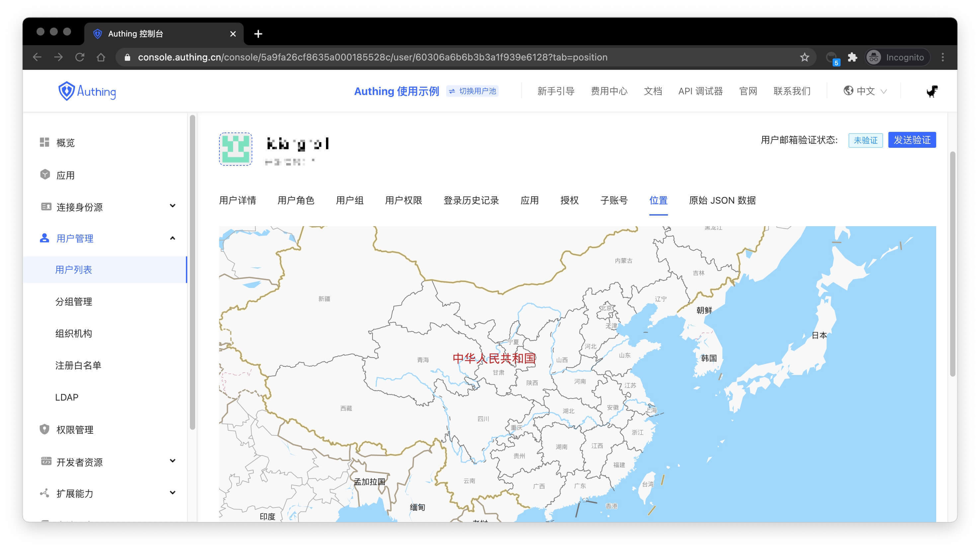Bookmark page with the star icon
Viewport: 980px width, 550px height.
point(804,57)
